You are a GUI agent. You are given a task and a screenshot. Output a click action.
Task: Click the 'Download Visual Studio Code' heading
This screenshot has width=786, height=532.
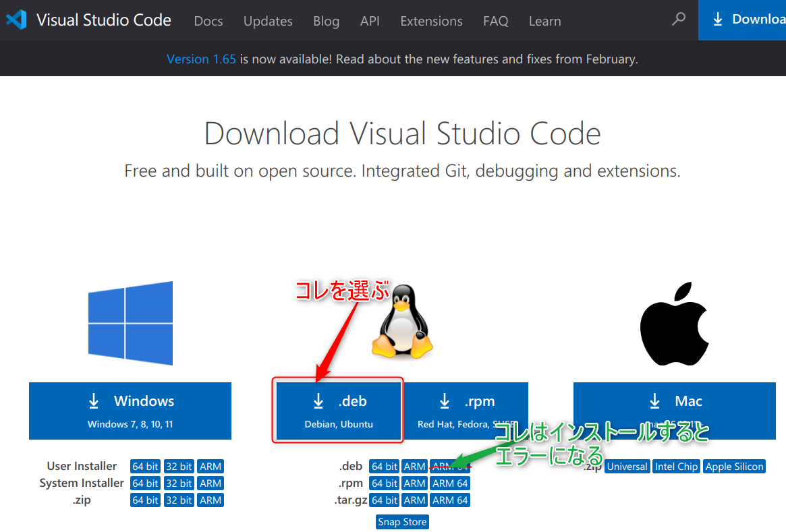pos(403,134)
